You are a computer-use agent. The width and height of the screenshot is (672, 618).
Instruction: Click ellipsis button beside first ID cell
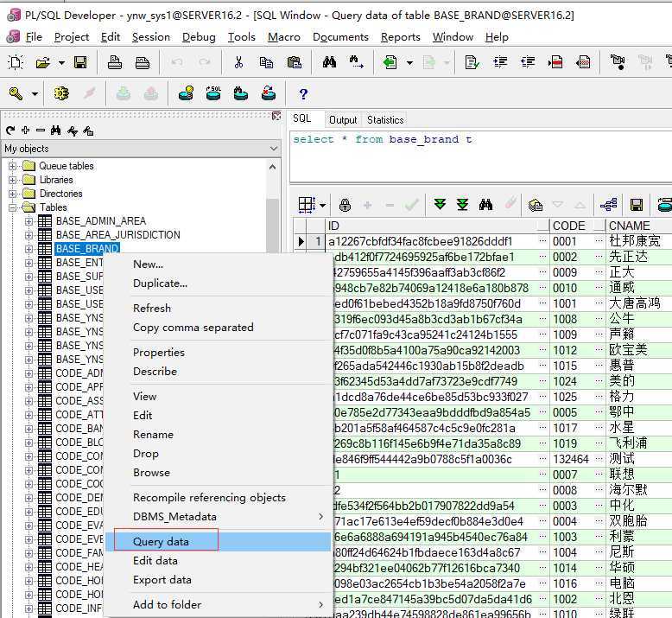coord(542,241)
